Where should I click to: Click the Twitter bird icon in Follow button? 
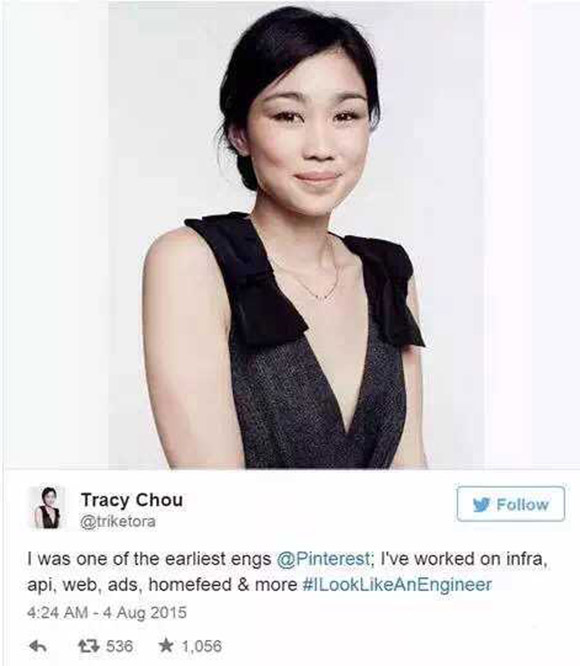pyautogui.click(x=481, y=505)
